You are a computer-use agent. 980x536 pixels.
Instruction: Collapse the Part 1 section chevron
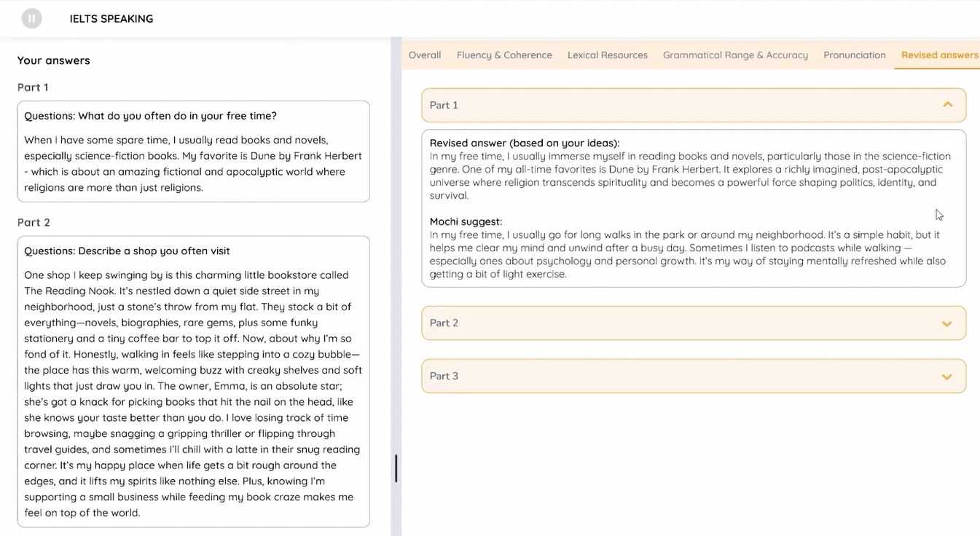[948, 105]
